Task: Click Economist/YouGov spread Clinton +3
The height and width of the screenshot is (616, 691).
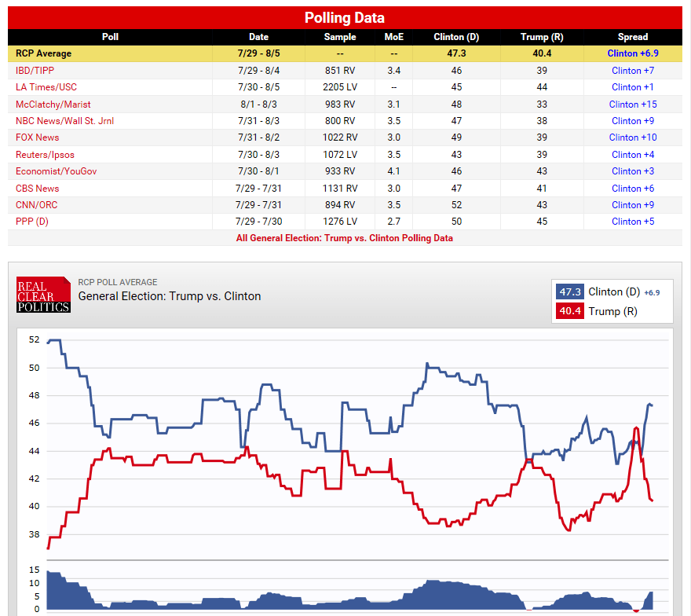Action: (x=633, y=171)
